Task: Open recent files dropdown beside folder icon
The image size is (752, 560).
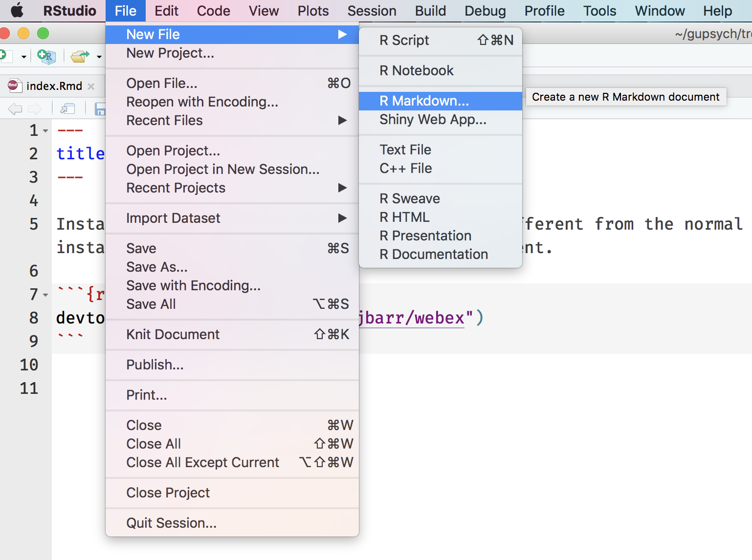Action: click(x=99, y=57)
